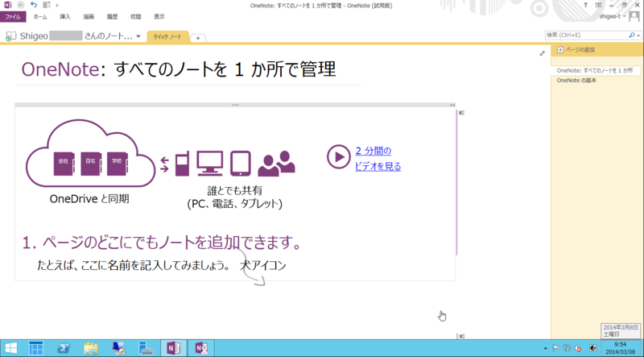The image size is (644, 357).
Task: Open the OneNote clipping tool taskbar icon
Action: point(201,348)
